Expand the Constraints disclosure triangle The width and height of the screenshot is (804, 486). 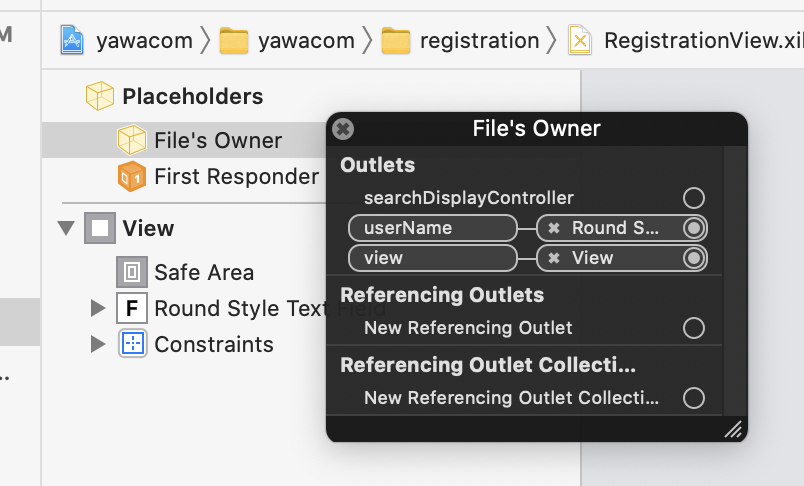coord(98,344)
